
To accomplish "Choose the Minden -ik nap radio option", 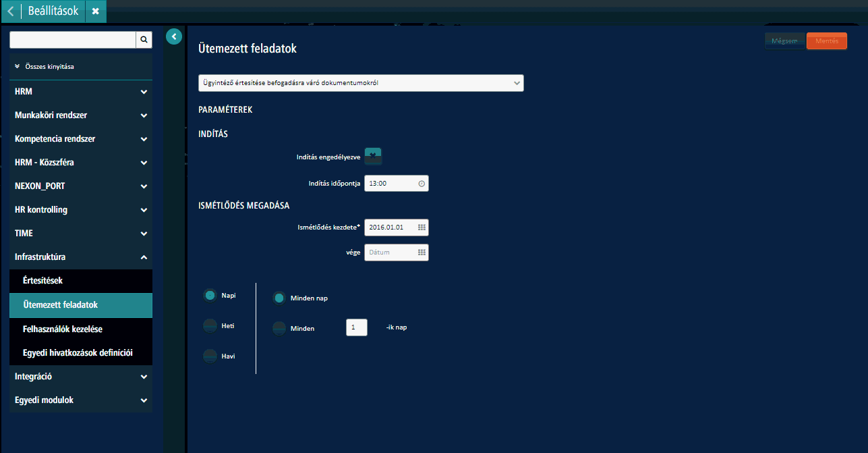I will tap(279, 328).
